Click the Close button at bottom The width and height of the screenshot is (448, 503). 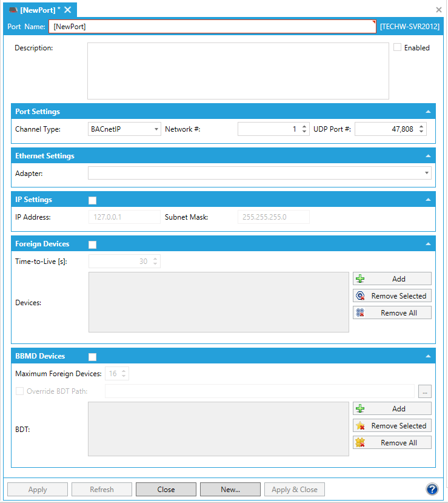point(166,490)
